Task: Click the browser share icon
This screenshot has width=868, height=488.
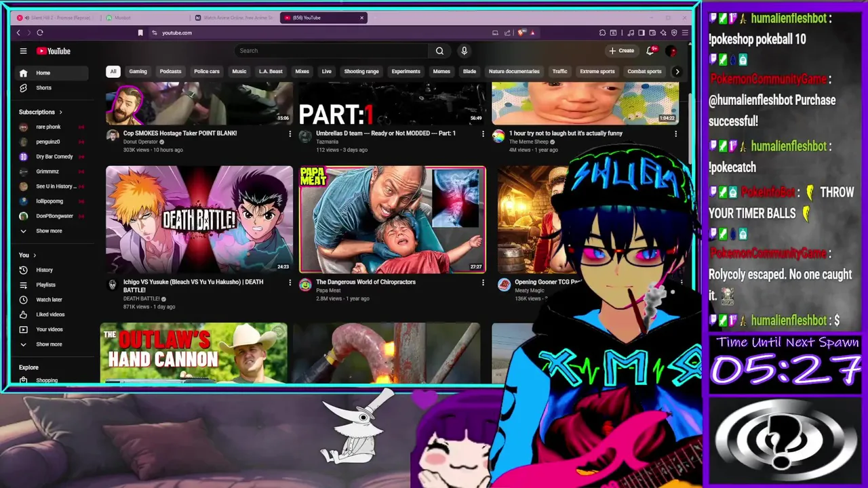Action: tap(507, 33)
